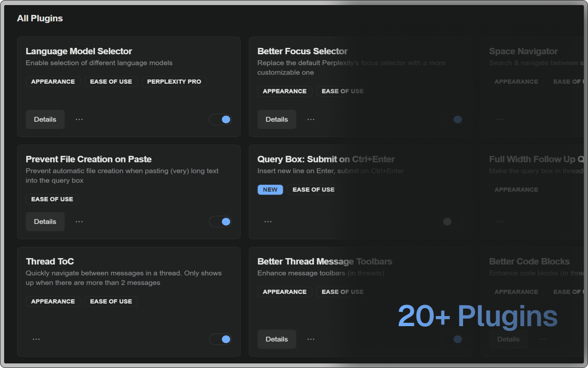Image resolution: width=588 pixels, height=368 pixels.
Task: Open more options for Better Focus Selector
Action: (311, 120)
